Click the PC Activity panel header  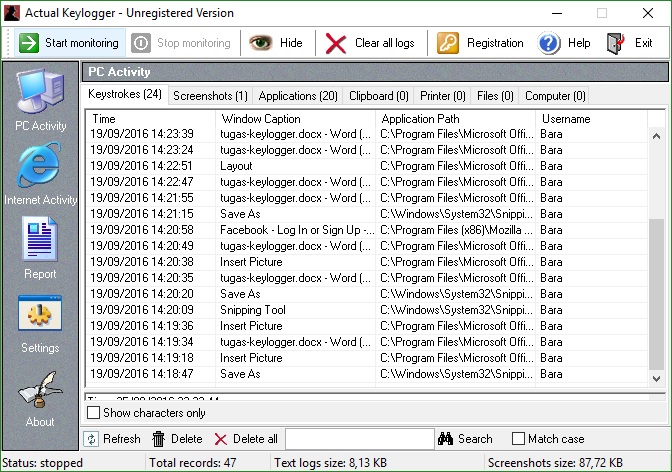point(375,72)
